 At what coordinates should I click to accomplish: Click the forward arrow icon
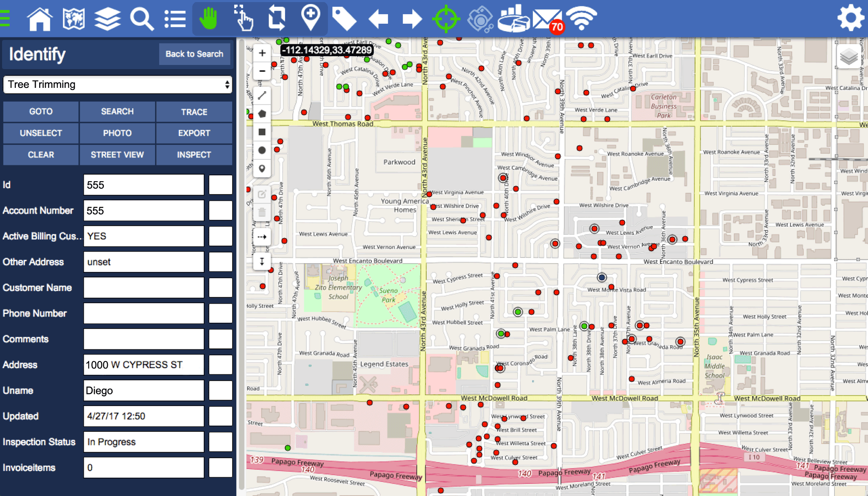(412, 19)
